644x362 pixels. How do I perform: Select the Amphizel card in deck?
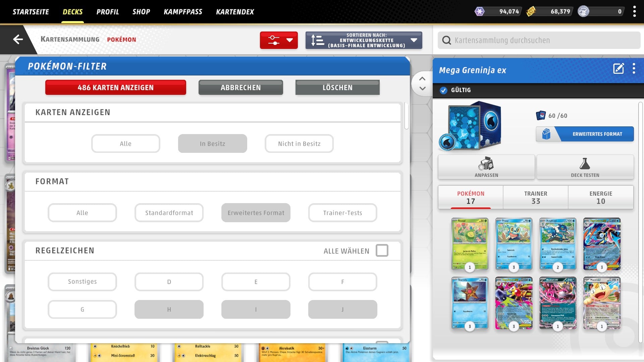[x=557, y=244]
